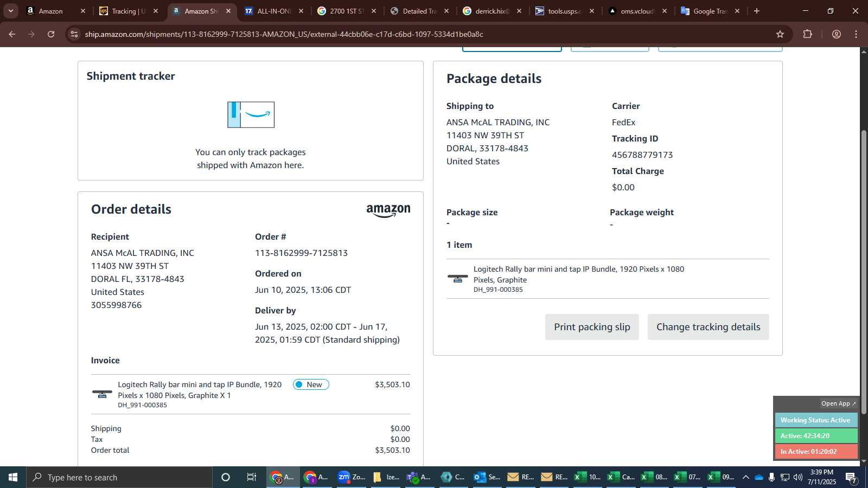Open new browser tab with plus icon

[757, 11]
